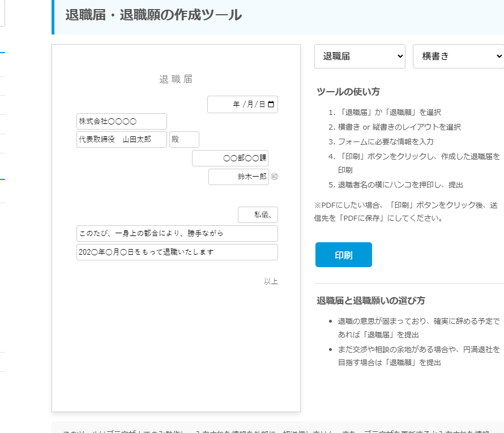The width and height of the screenshot is (504, 433).
Task: Click the 〇〇部〇〇課 department field
Action: [230, 158]
